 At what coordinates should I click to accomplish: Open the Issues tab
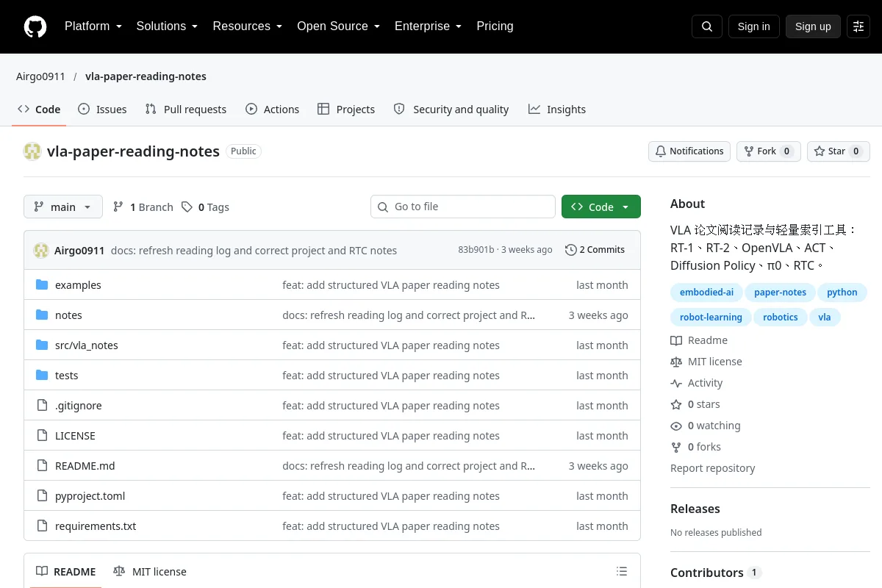102,110
